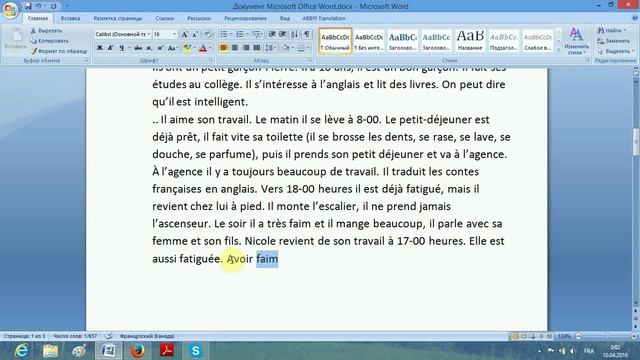Apply the Название style
Screen dimensions: 640x360
click(x=470, y=41)
